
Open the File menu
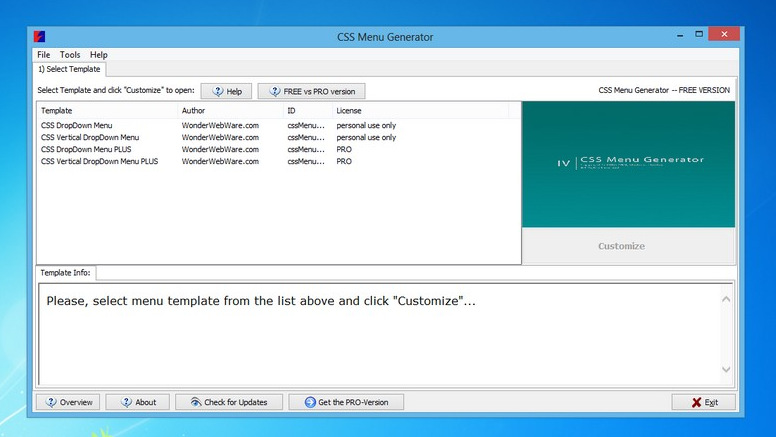pyautogui.click(x=44, y=55)
